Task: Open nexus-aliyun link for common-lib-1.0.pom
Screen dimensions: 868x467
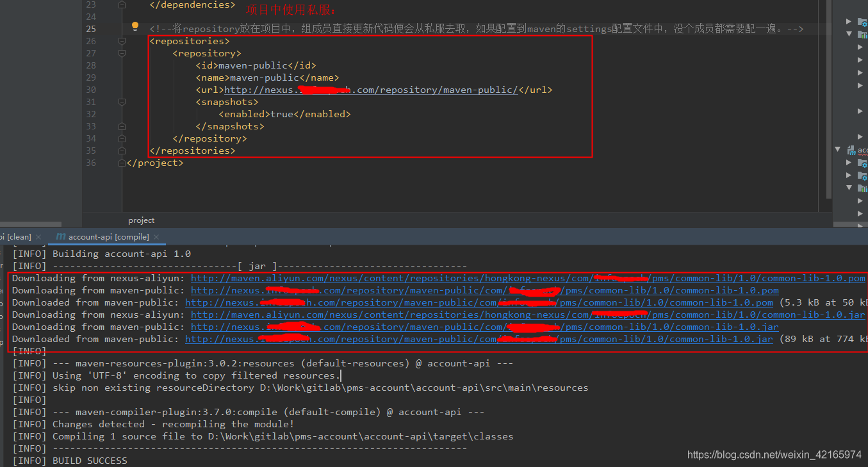Action: point(528,278)
